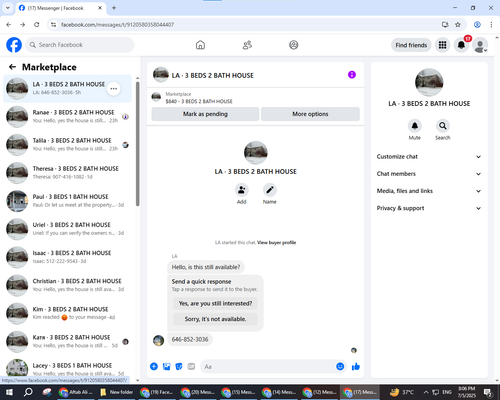Go back using Marketplace back arrow
The image size is (500, 400).
[x=12, y=67]
